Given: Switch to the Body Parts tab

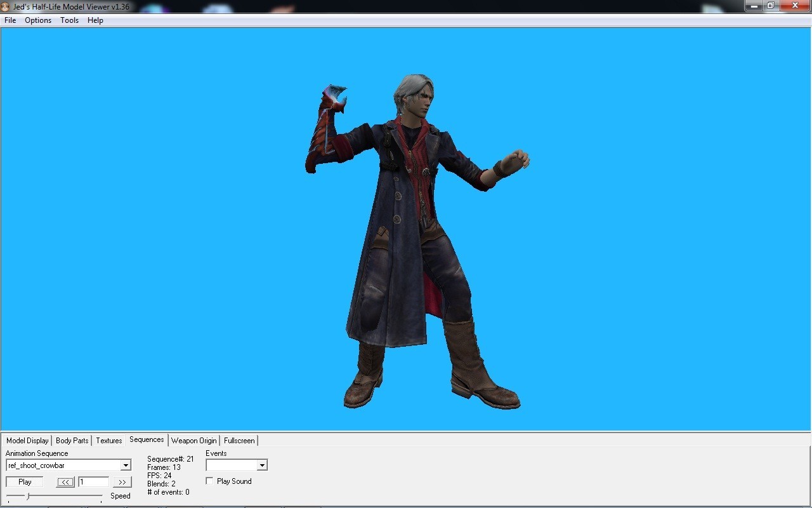Looking at the screenshot, I should [72, 440].
